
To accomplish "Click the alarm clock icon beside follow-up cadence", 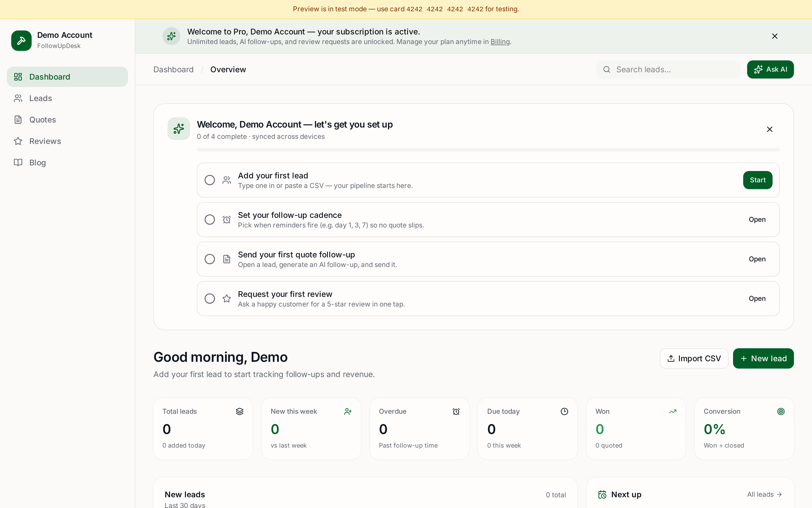I will pos(226,219).
